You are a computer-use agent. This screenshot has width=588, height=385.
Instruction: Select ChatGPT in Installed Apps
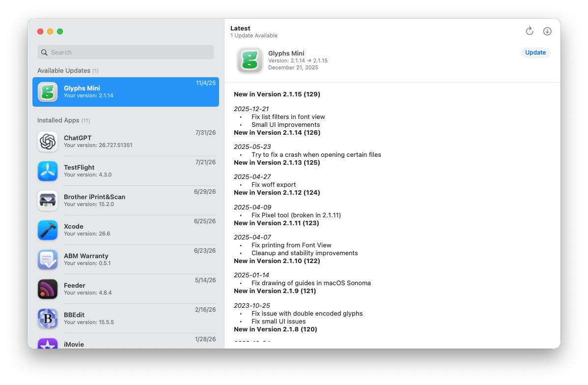[x=126, y=142]
